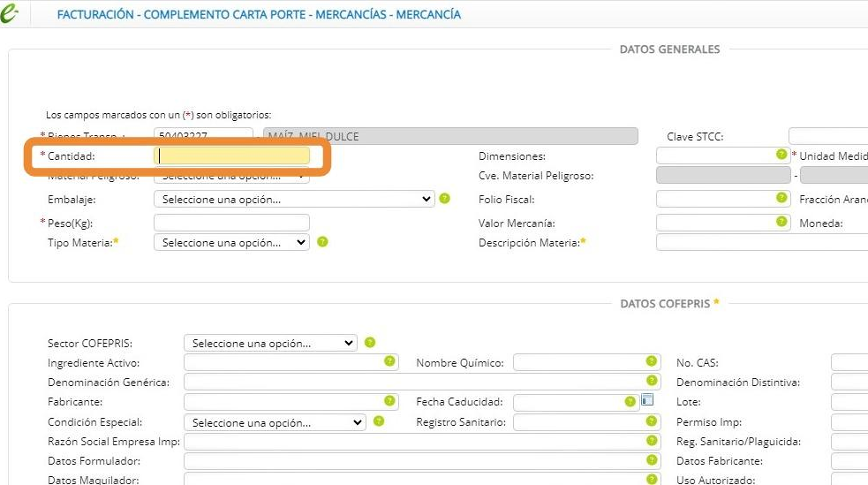Image resolution: width=868 pixels, height=485 pixels.
Task: Click the Dimensiones input field
Action: (x=723, y=155)
